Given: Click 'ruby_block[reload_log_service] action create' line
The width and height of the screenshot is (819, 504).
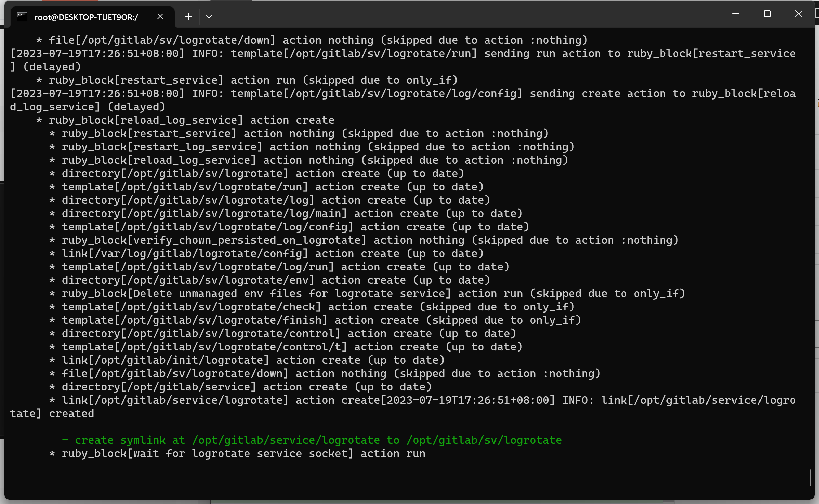Looking at the screenshot, I should pos(185,120).
